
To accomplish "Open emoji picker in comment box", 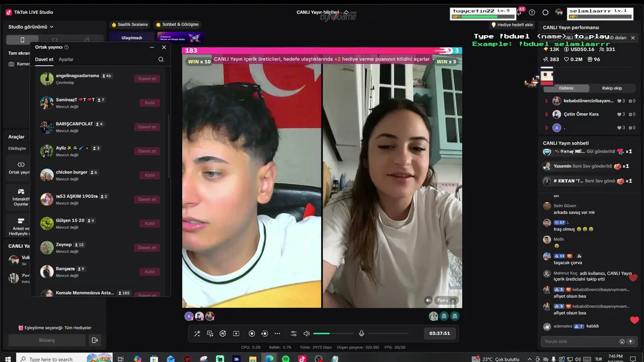I will [x=622, y=341].
